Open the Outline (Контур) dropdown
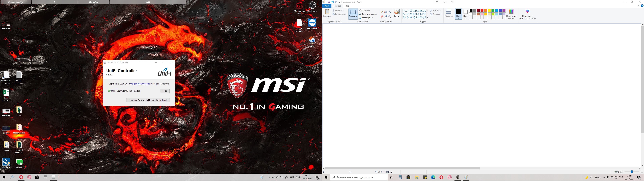644x183 pixels. click(x=435, y=11)
